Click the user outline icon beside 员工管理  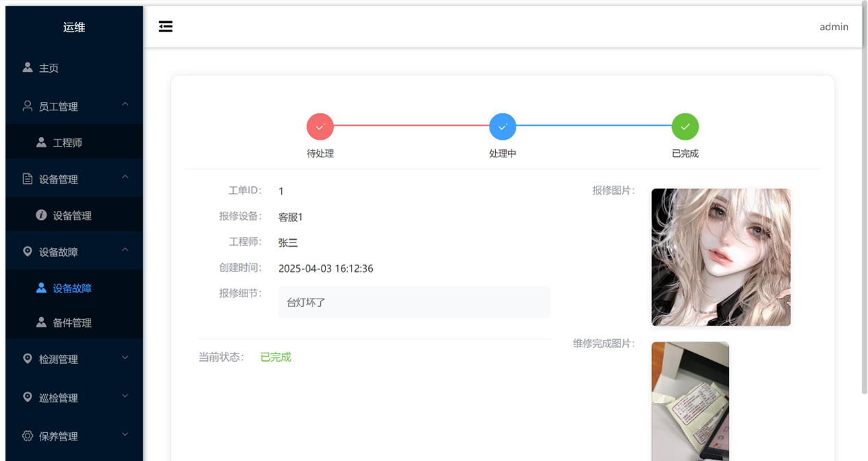[x=27, y=106]
